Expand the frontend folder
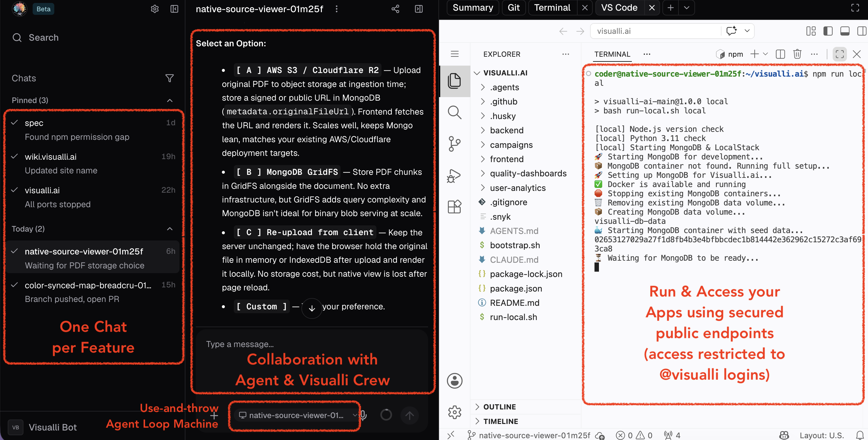This screenshot has height=440, width=868. pyautogui.click(x=507, y=159)
